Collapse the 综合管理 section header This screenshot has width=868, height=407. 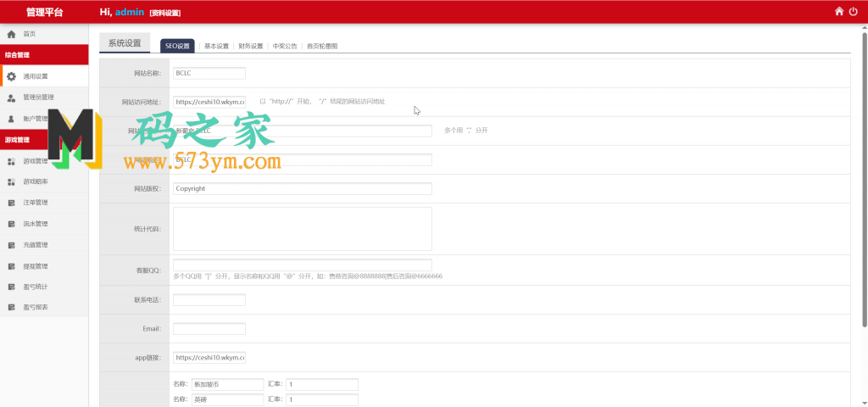tap(44, 55)
